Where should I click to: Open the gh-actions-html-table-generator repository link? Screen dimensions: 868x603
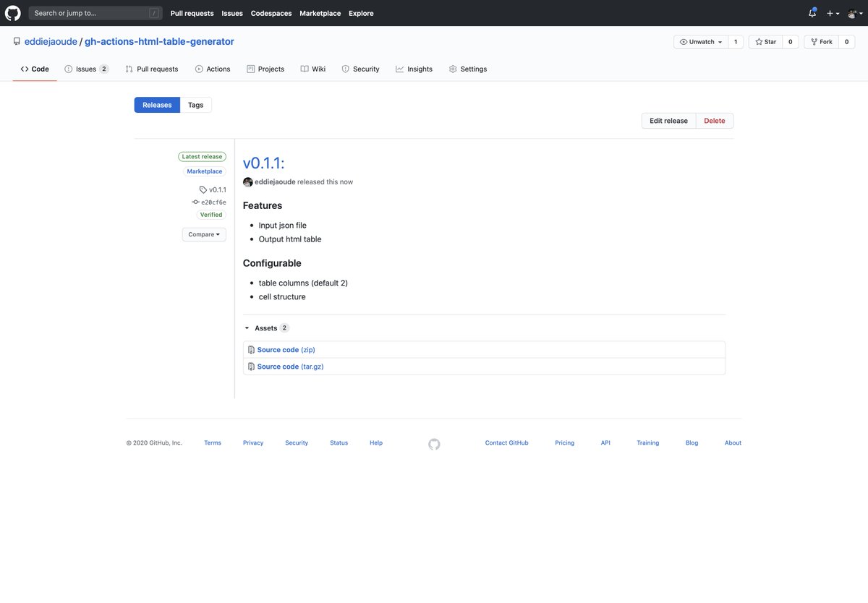(159, 42)
